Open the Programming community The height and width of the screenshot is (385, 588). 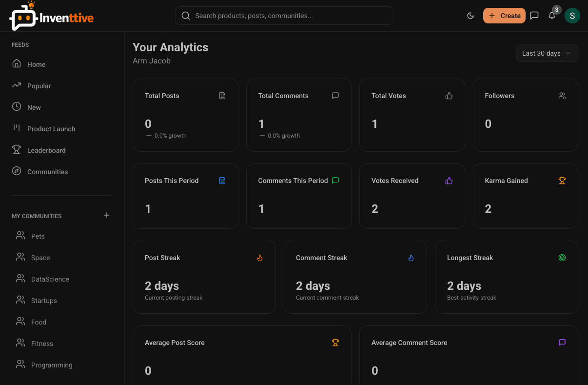[52, 365]
